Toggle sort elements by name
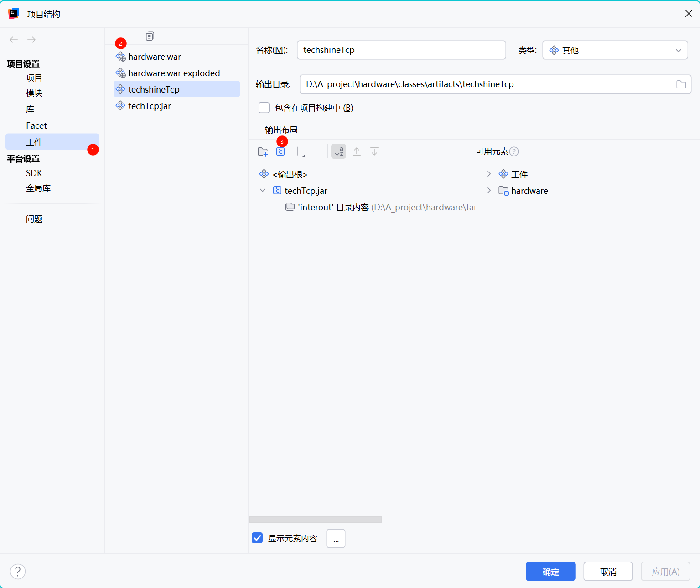The height and width of the screenshot is (588, 700). (338, 151)
